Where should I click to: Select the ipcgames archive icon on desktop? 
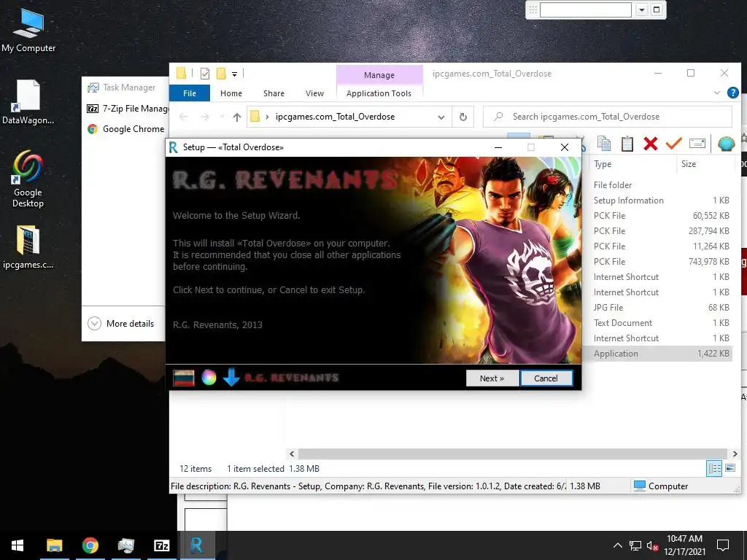click(28, 248)
